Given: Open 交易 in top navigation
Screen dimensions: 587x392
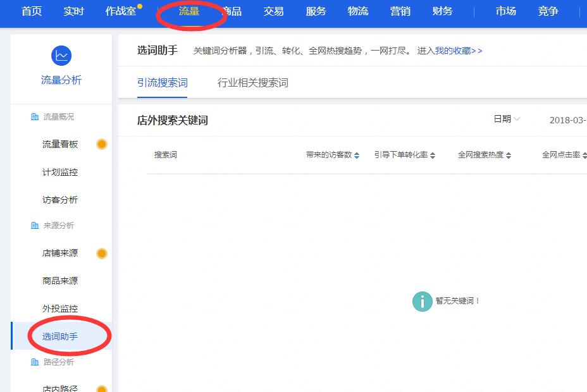Looking at the screenshot, I should coord(273,11).
